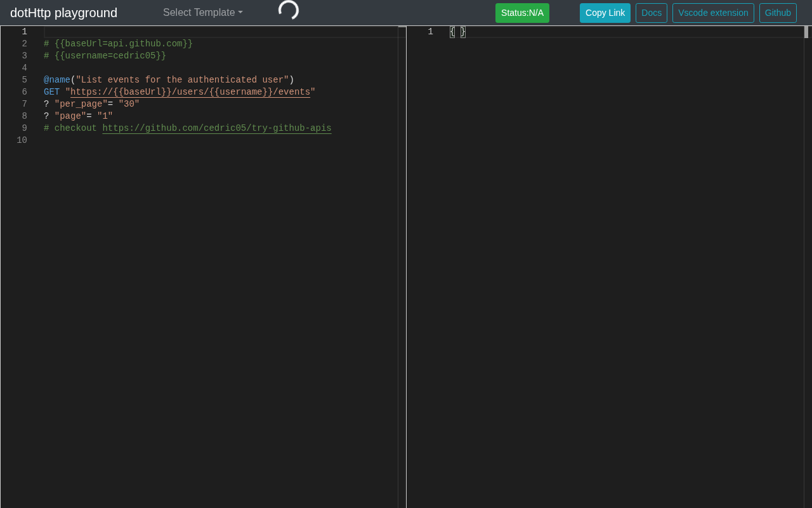Open the Vscode extension link
This screenshot has height=508, width=812.
pyautogui.click(x=713, y=13)
